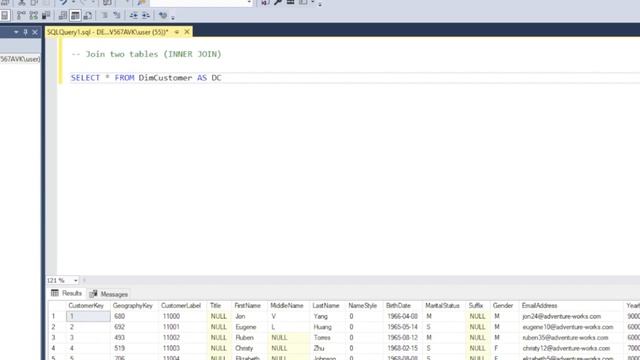This screenshot has height=360, width=640.
Task: Click the DC alias in the query
Action: [216, 78]
